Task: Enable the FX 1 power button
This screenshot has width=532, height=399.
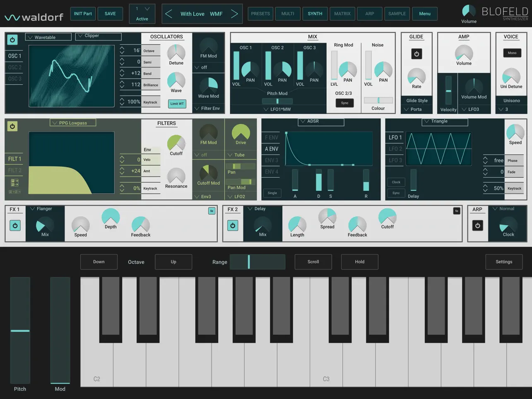Action: click(x=15, y=226)
